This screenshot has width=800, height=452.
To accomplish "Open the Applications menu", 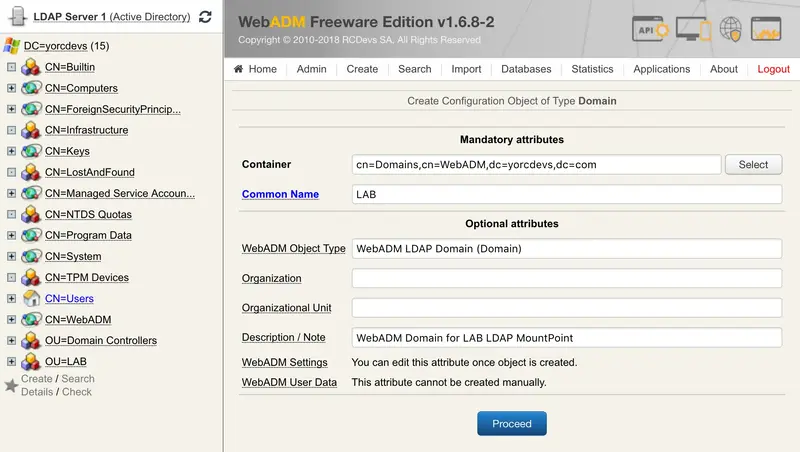I will (x=662, y=69).
